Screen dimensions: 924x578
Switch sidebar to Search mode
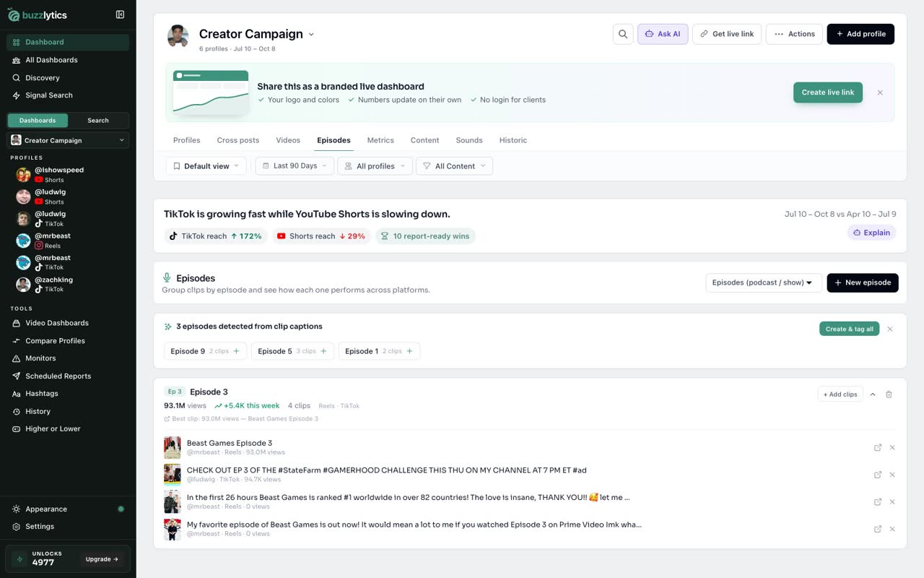click(x=98, y=121)
